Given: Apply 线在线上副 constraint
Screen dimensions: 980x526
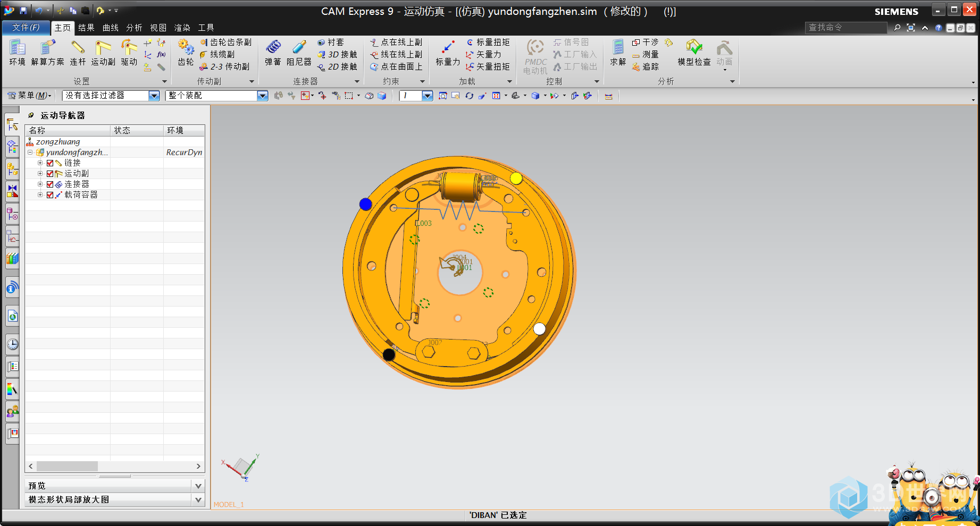Looking at the screenshot, I should tap(396, 54).
